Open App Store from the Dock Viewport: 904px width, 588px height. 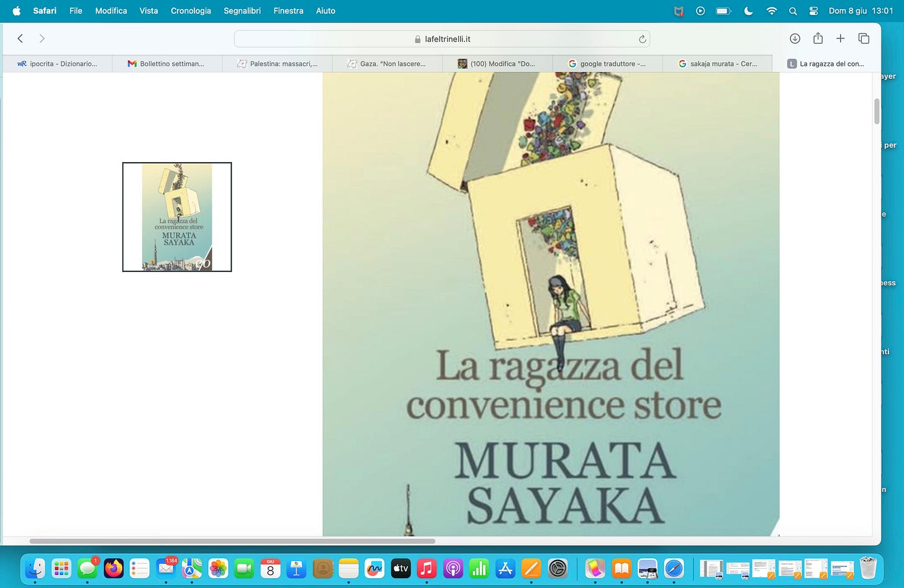505,568
